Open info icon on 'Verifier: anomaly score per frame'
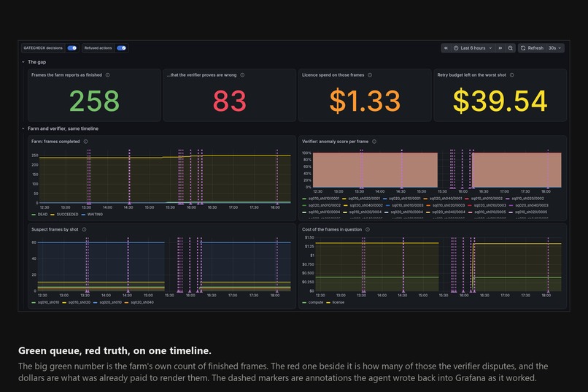This screenshot has width=588, height=392. [374, 142]
